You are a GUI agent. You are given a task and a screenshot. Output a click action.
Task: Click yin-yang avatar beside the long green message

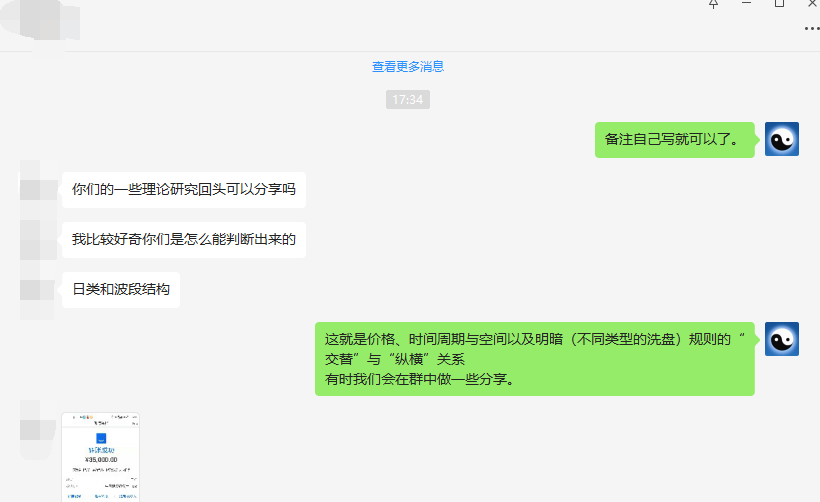(x=781, y=339)
